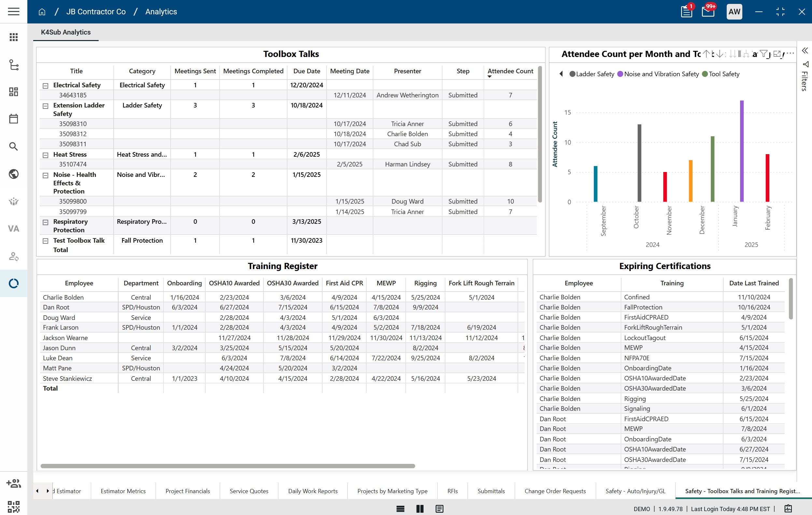Screen dimensions: 812x515
Task: Open chart More options ellipsis
Action: [790, 54]
